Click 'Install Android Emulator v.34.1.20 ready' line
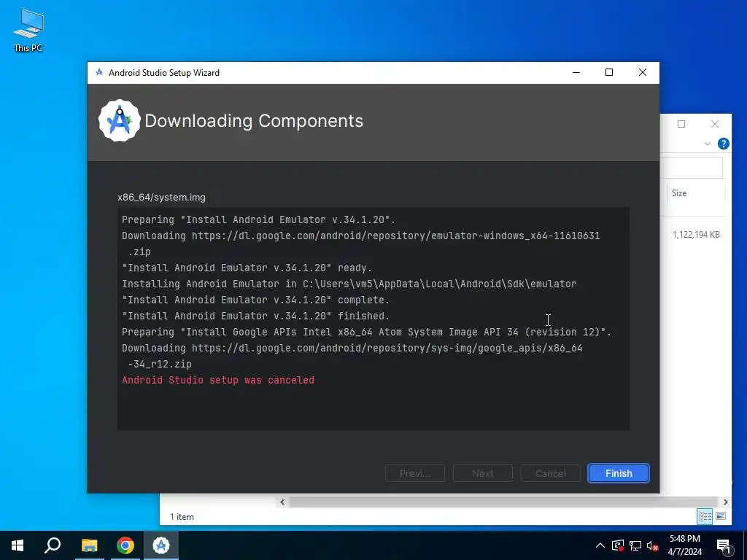 (x=247, y=268)
